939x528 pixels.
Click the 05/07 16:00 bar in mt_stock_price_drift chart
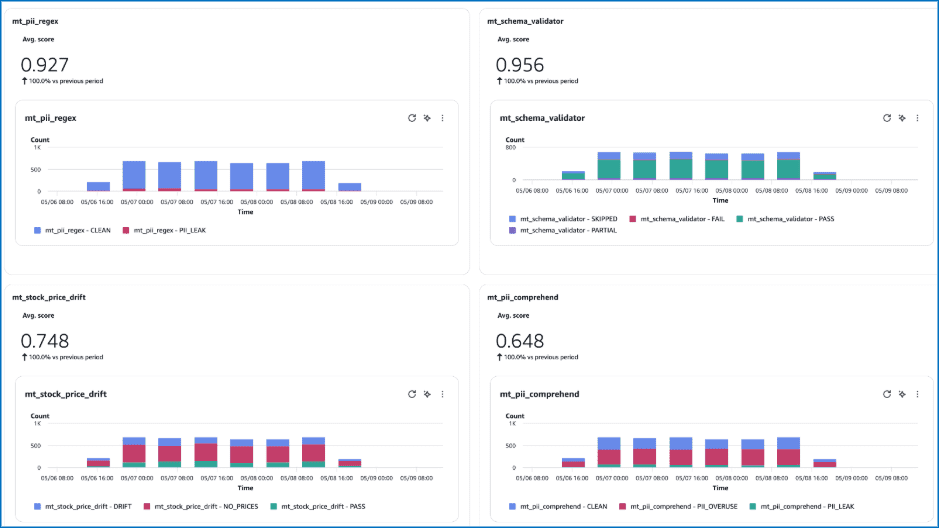206,453
